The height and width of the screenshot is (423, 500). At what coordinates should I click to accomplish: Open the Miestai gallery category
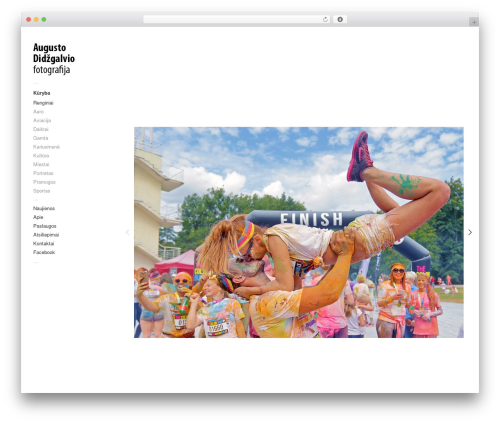pos(41,164)
